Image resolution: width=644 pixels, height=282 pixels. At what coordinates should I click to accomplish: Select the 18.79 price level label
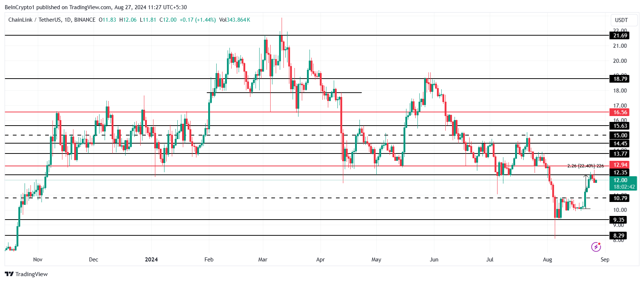tap(620, 79)
